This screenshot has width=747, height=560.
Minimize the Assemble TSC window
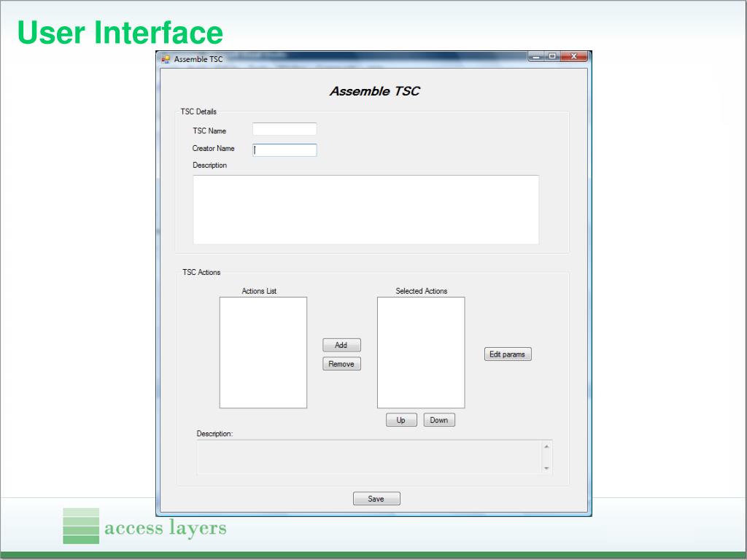click(x=536, y=56)
